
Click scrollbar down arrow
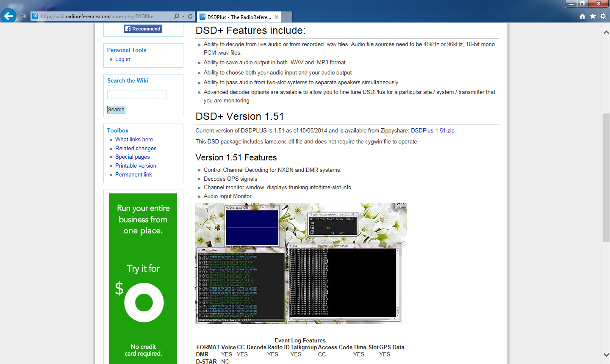[x=606, y=355]
